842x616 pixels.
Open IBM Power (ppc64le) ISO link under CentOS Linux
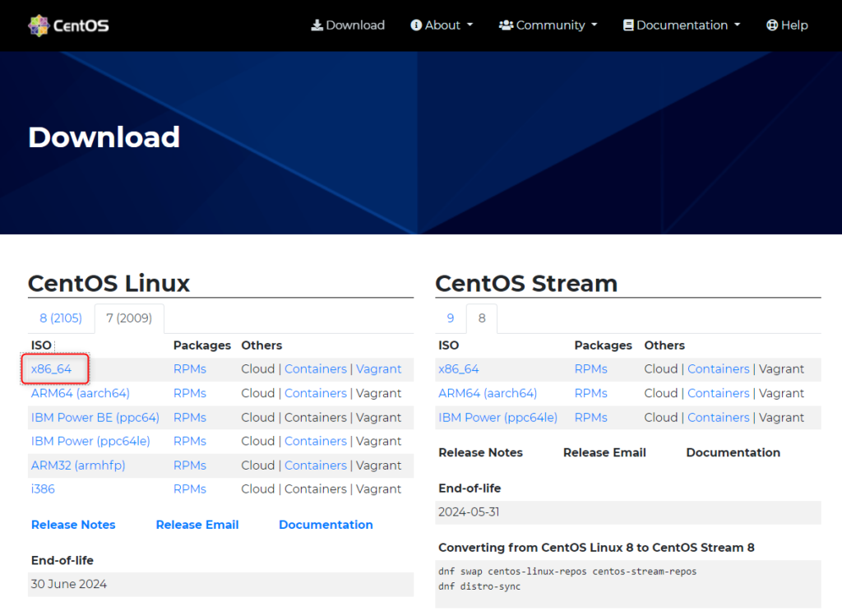(90, 441)
